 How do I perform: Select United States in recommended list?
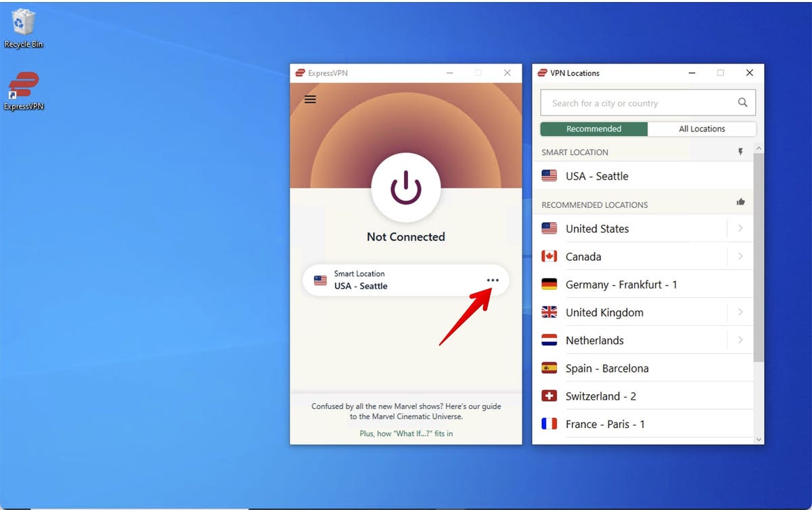643,228
